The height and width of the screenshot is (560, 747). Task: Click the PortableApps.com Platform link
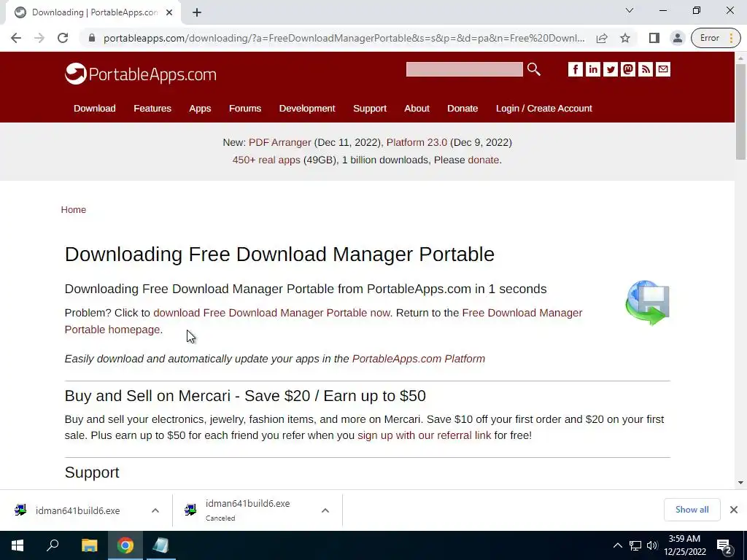418,359
